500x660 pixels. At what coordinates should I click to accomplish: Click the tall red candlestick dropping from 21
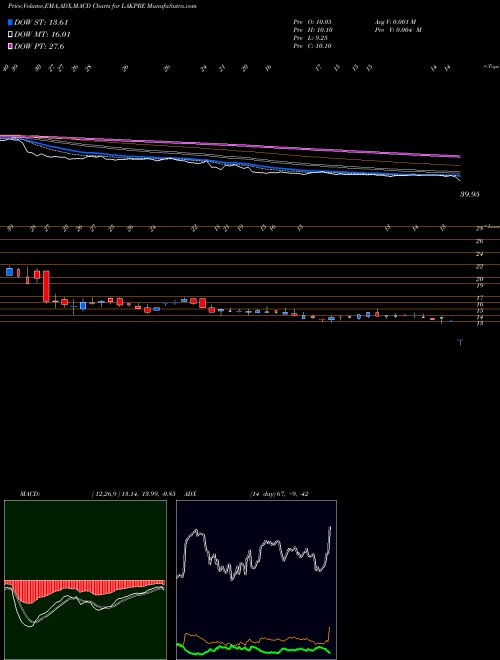click(46, 286)
